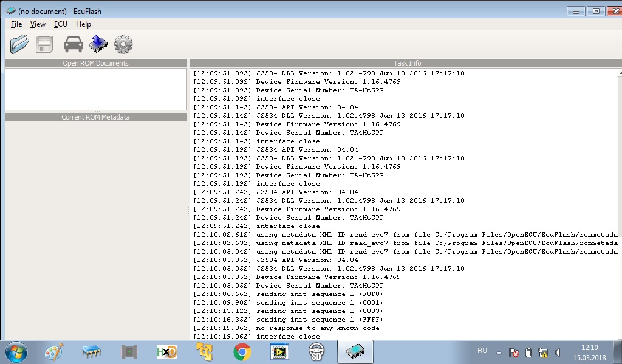Viewport: 622px width, 364px height.
Task: Open the View menu
Action: (38, 24)
